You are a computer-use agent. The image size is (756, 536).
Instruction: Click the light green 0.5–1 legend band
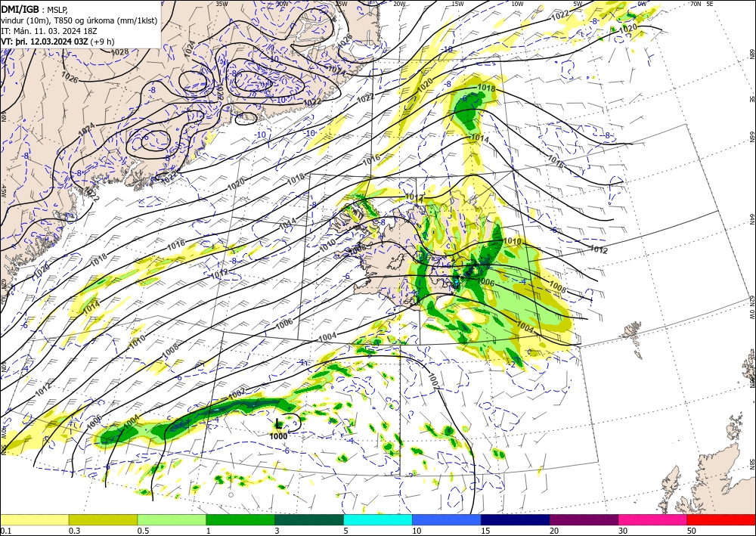click(172, 519)
